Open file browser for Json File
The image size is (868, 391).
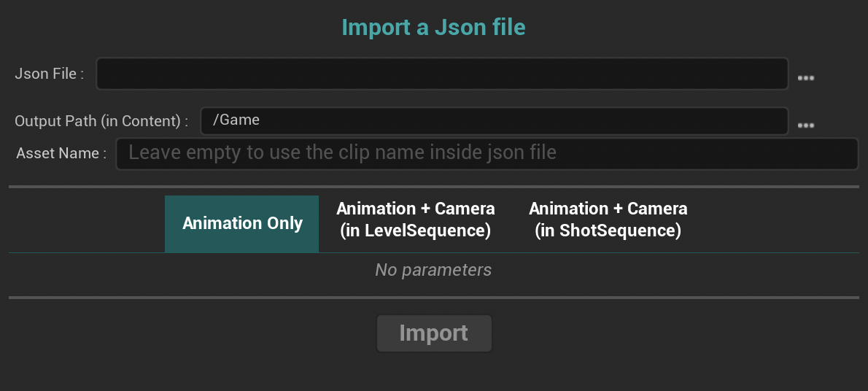805,77
